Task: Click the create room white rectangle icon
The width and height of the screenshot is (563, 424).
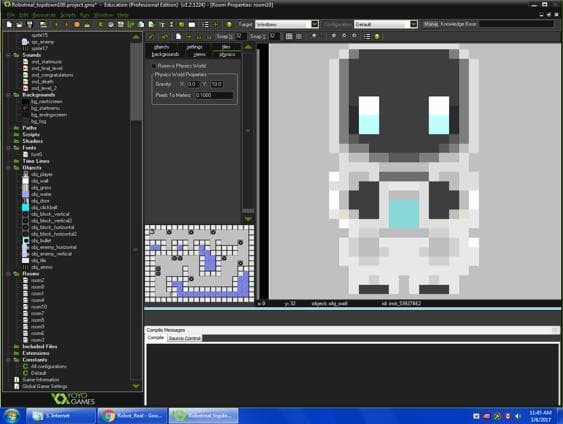Action: [x=192, y=24]
